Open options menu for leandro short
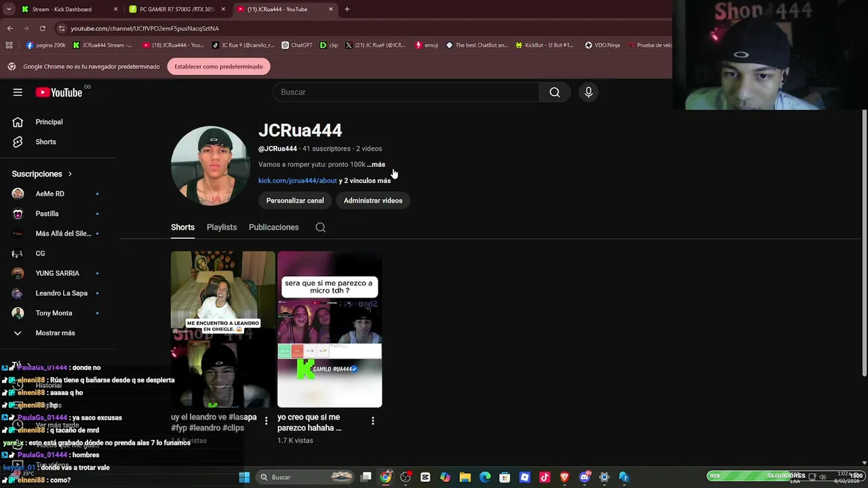Image resolution: width=868 pixels, height=488 pixels. point(266,421)
